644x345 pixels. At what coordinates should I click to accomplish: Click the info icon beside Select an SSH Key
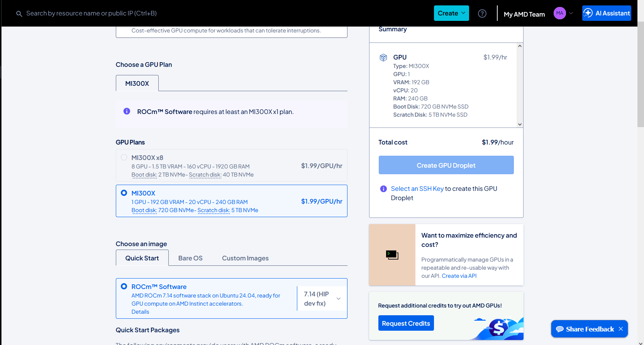point(383,189)
